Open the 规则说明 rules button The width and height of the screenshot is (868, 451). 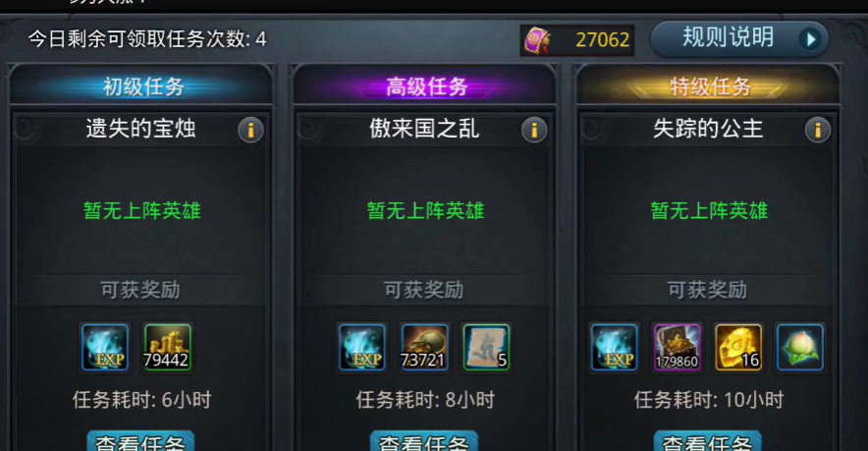[739, 38]
